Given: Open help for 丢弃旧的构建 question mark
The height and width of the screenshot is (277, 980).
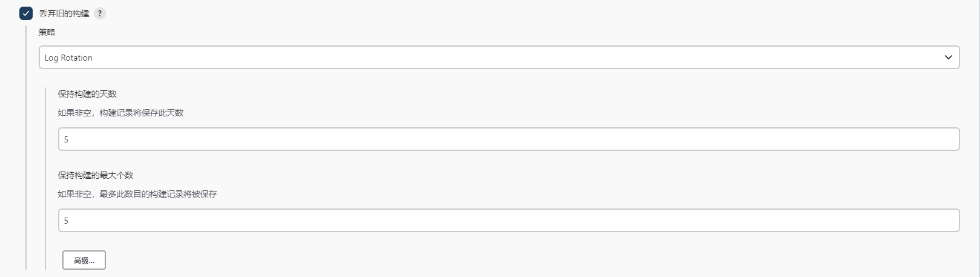Looking at the screenshot, I should (x=100, y=13).
